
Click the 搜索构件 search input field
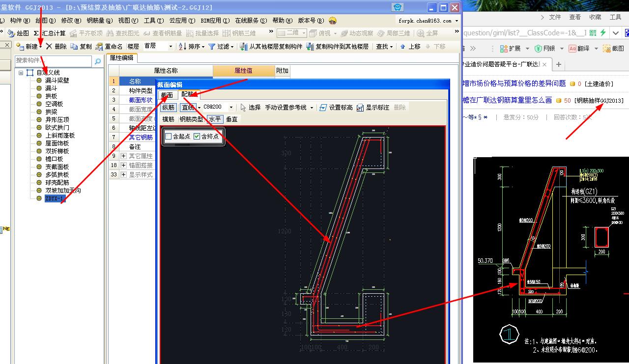[53, 61]
